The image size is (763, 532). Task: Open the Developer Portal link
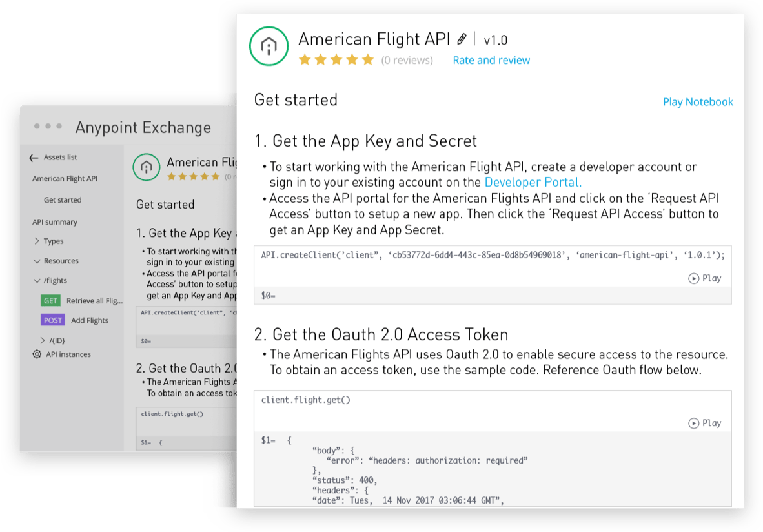533,182
